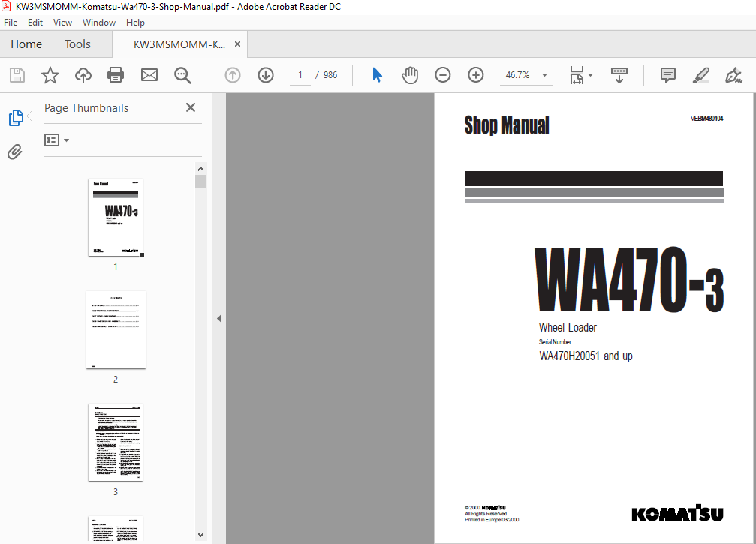Activate the selection arrow tool

377,75
